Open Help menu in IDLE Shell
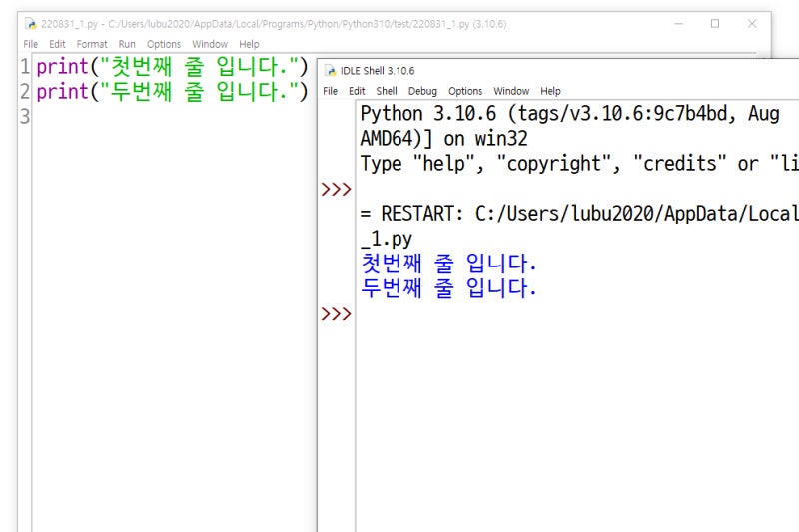The width and height of the screenshot is (799, 532). 550,91
